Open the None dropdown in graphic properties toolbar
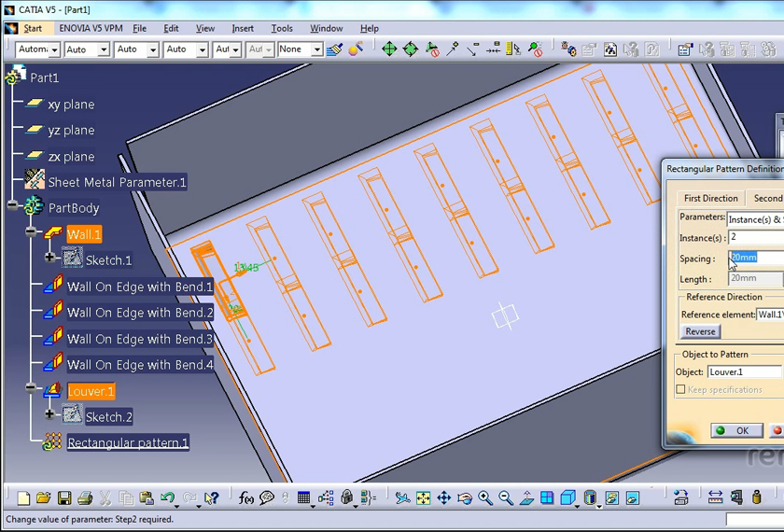 (x=316, y=49)
